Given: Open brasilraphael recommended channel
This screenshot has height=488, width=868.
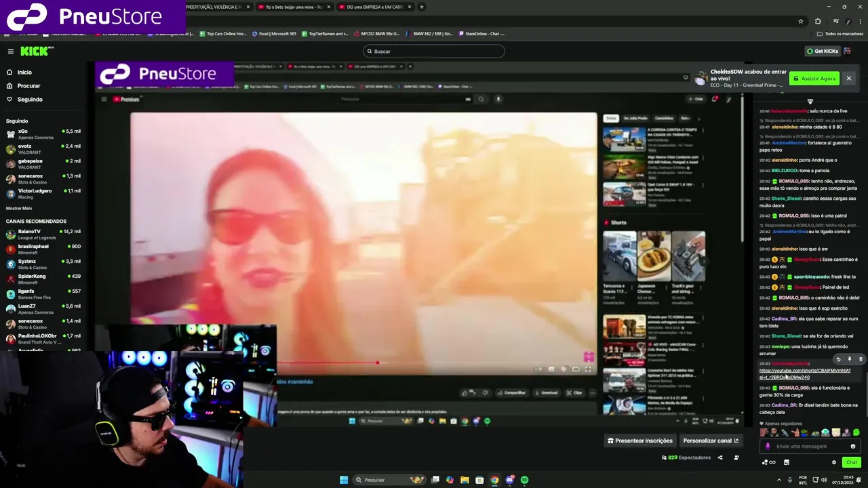Looking at the screenshot, I should coord(43,249).
